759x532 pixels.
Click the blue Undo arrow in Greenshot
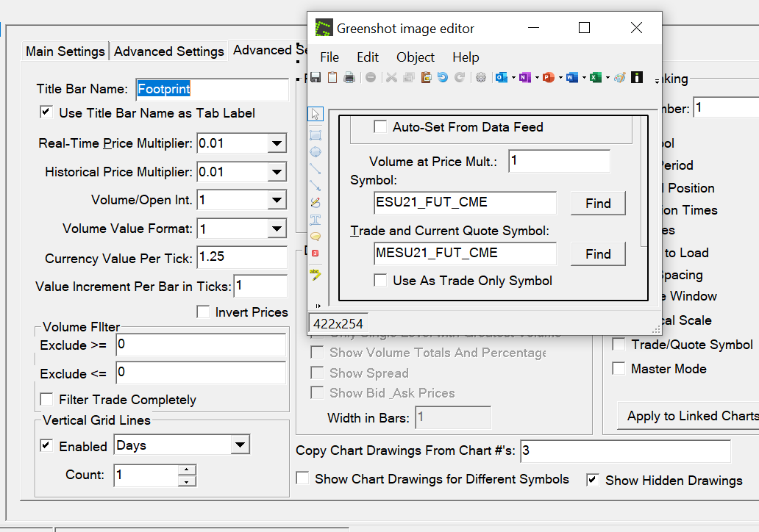pos(443,77)
